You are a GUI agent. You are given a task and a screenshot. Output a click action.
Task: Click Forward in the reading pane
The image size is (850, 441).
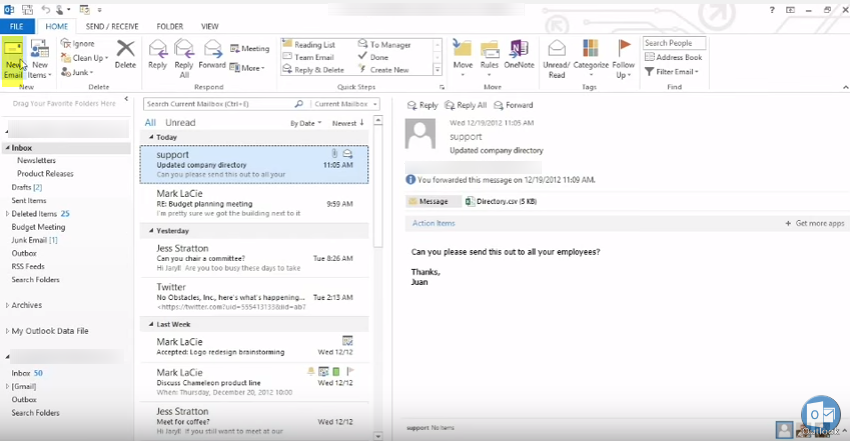(x=513, y=105)
